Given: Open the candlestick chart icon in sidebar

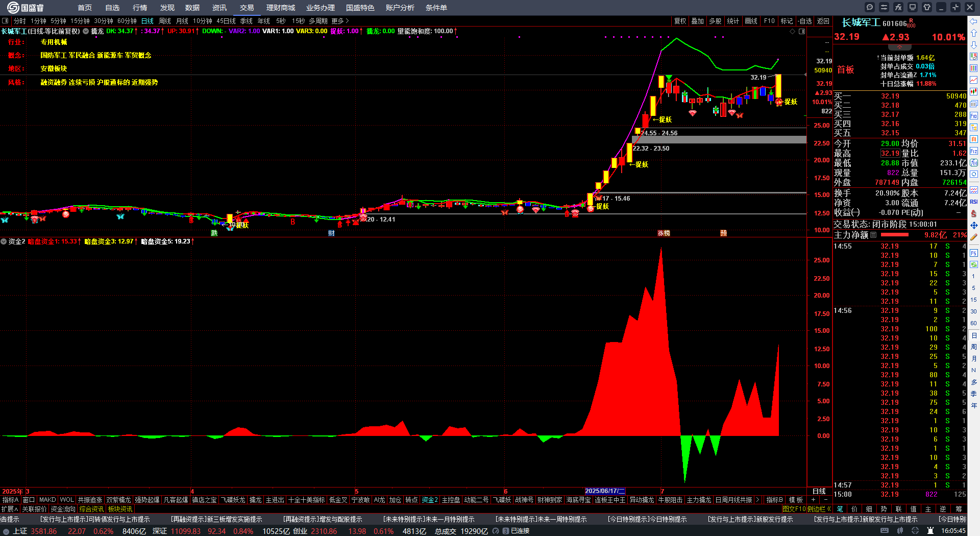Looking at the screenshot, I should 974,92.
